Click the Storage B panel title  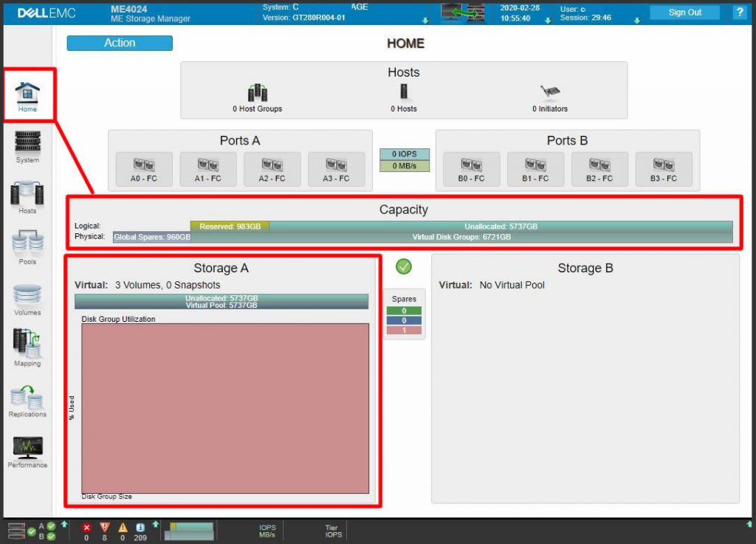tap(585, 268)
